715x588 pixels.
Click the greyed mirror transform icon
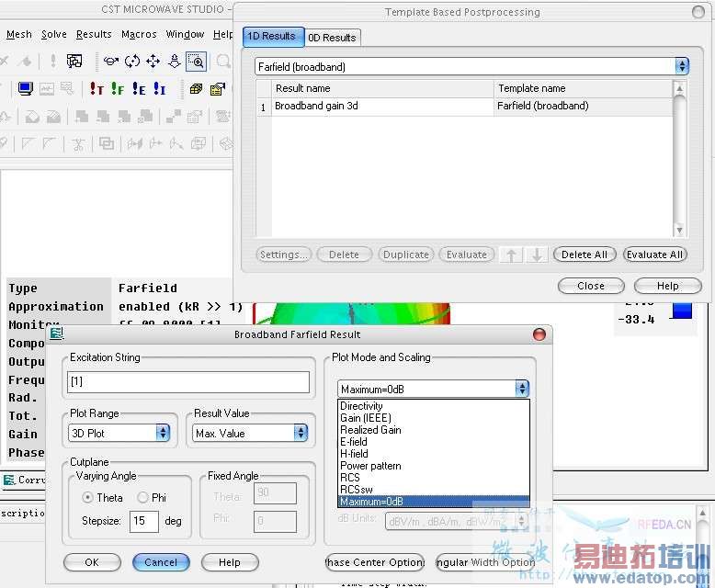click(135, 144)
